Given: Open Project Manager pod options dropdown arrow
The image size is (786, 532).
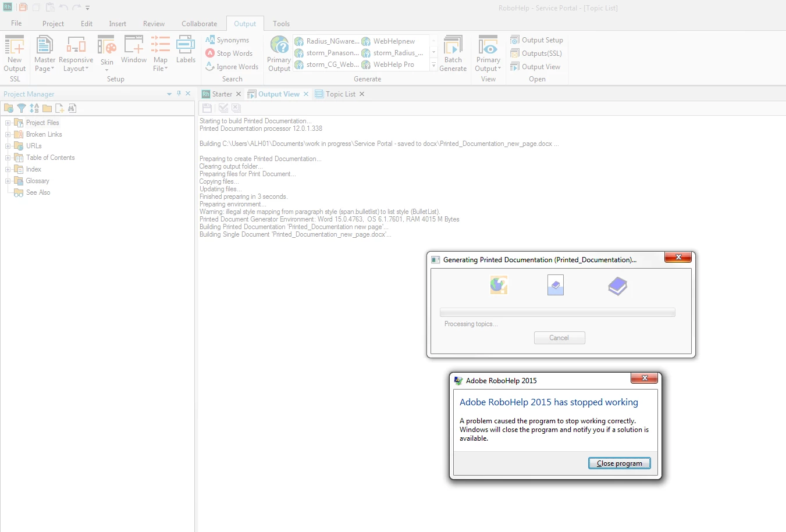Looking at the screenshot, I should click(169, 94).
